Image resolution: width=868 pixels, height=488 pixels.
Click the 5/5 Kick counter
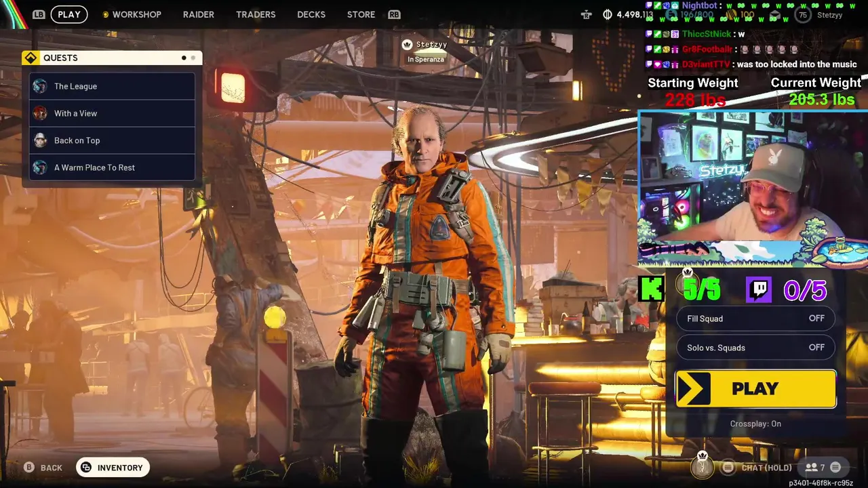click(x=702, y=290)
